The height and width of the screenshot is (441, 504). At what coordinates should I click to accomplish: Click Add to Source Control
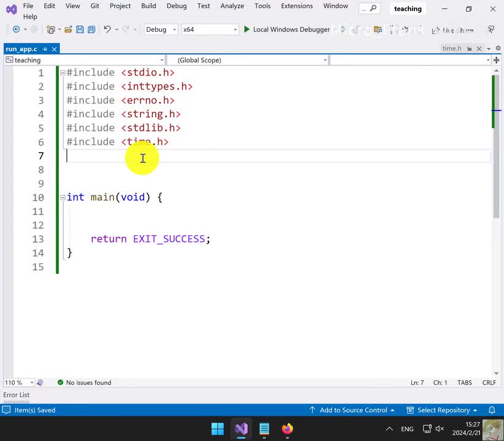coord(352,410)
